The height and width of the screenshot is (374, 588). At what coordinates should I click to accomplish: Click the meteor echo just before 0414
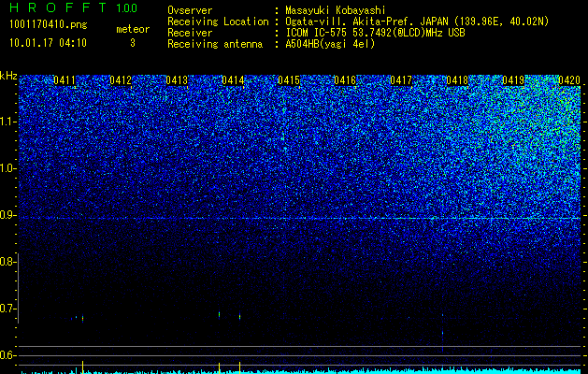pyautogui.click(x=219, y=314)
